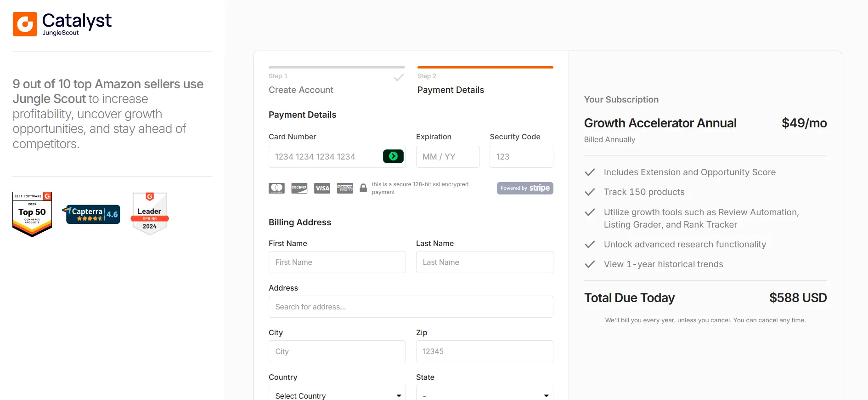The height and width of the screenshot is (400, 868).
Task: Click the Catalyst JungleScout logo icon
Action: tap(25, 24)
